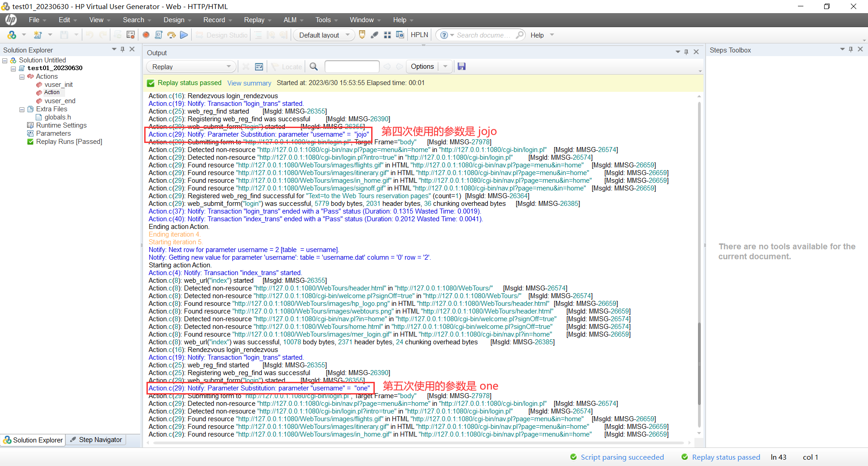Collapse the Extra Files node
Screen dimensions: 868x466
pos(22,109)
